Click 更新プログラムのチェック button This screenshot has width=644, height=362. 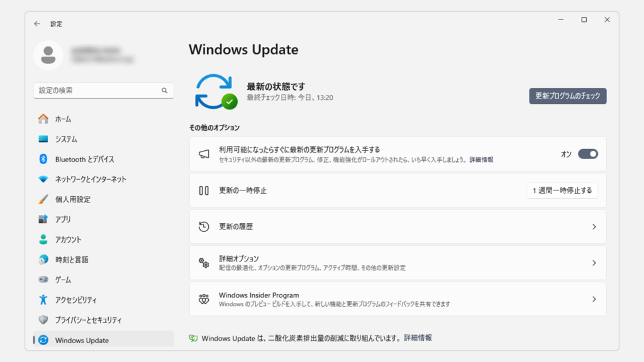pos(568,96)
